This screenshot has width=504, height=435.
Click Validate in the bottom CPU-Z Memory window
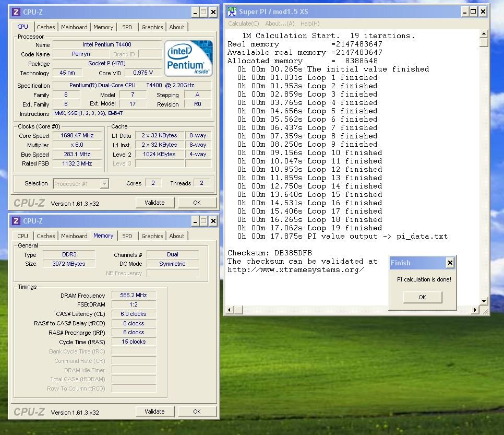click(154, 412)
